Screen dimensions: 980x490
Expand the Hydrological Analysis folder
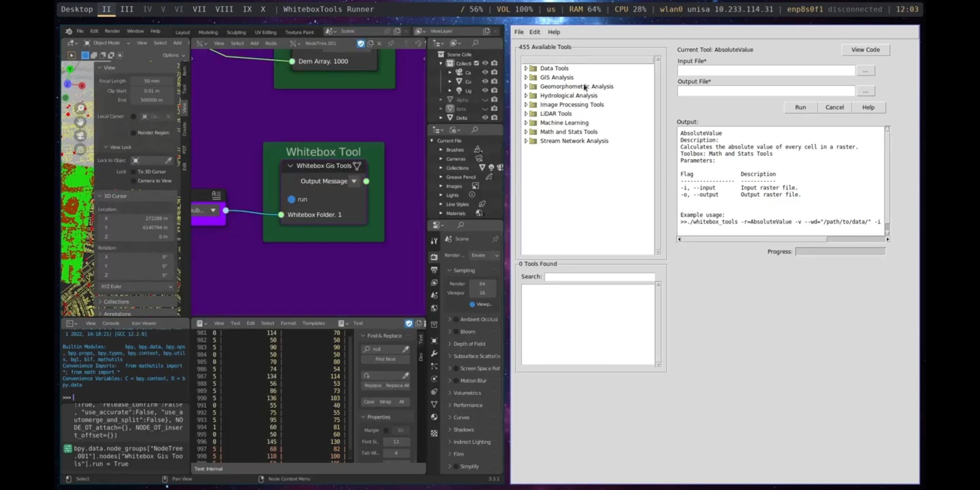click(526, 95)
